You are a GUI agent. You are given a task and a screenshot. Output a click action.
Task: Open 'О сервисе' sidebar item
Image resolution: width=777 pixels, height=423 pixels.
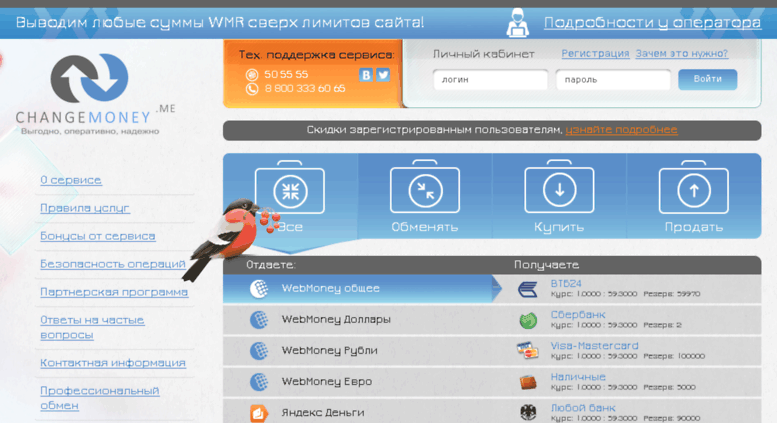tap(71, 180)
